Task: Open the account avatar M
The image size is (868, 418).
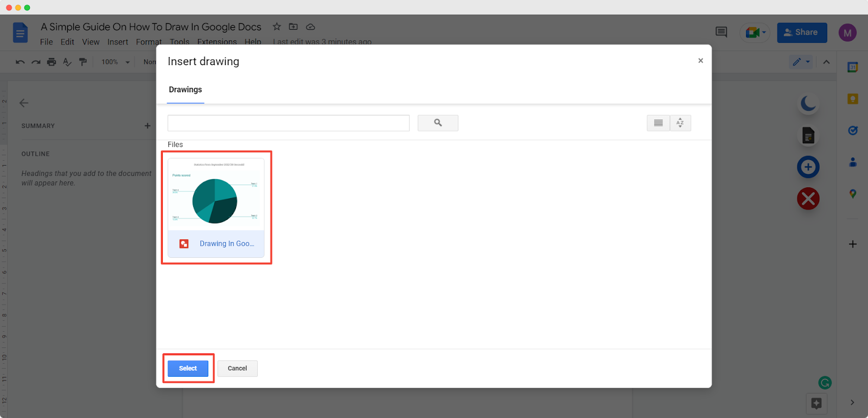Action: click(847, 33)
